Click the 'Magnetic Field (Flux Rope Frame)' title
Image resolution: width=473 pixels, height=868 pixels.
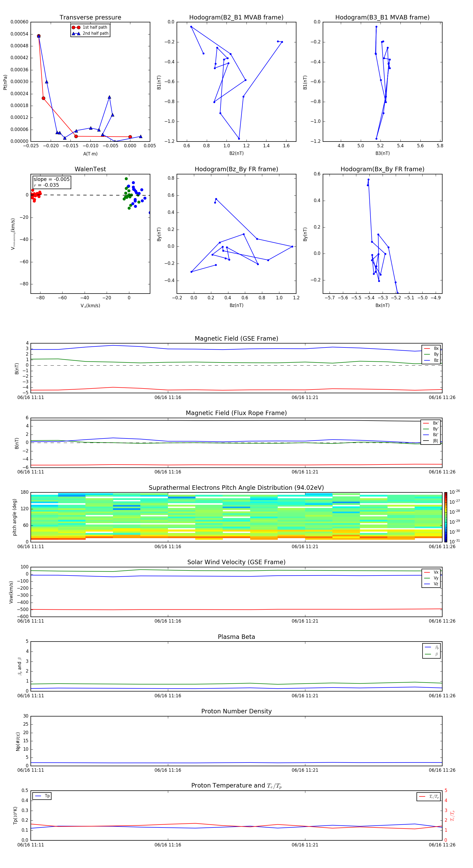click(x=236, y=413)
